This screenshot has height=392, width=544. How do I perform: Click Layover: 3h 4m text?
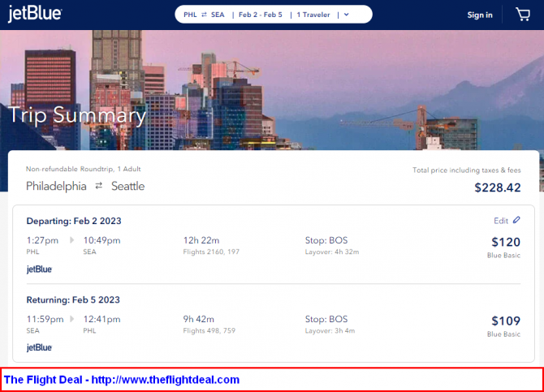(330, 330)
